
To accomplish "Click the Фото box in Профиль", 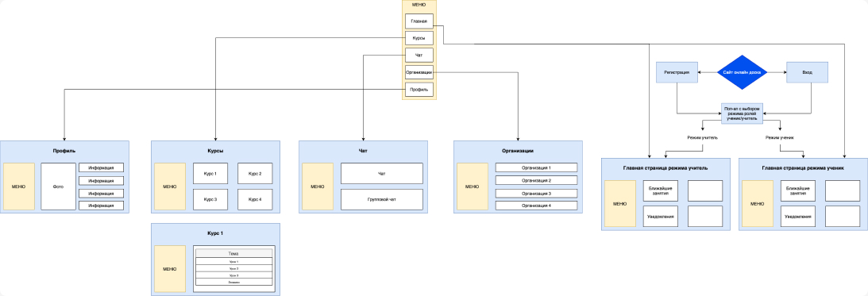I will [x=58, y=186].
